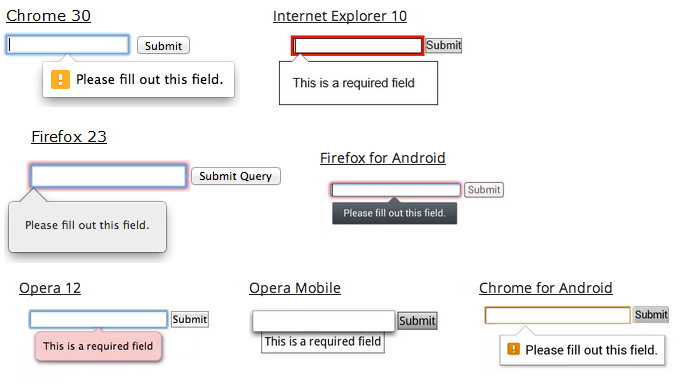The height and width of the screenshot is (384, 681).
Task: Click Opera Mobile Submit button
Action: (x=417, y=321)
